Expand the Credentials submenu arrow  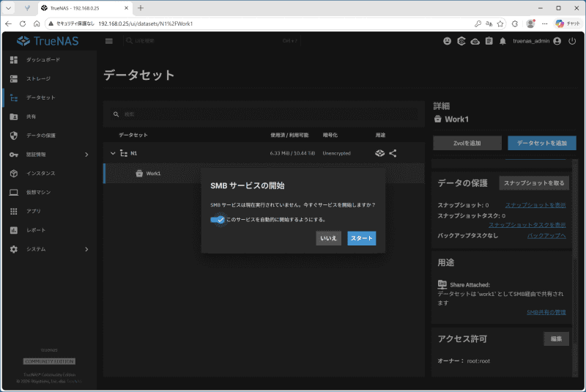(86, 155)
